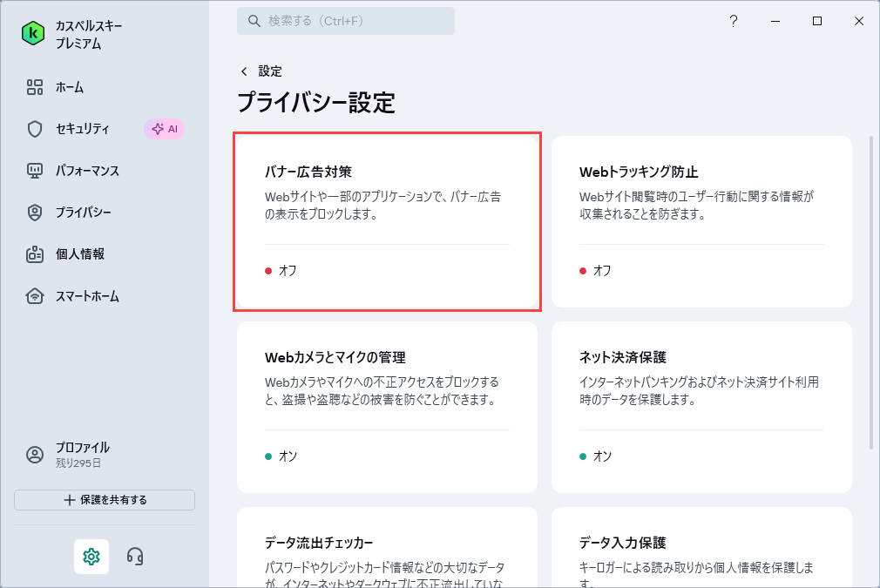Click the magnifier icon in search box
This screenshot has height=588, width=880.
point(254,21)
